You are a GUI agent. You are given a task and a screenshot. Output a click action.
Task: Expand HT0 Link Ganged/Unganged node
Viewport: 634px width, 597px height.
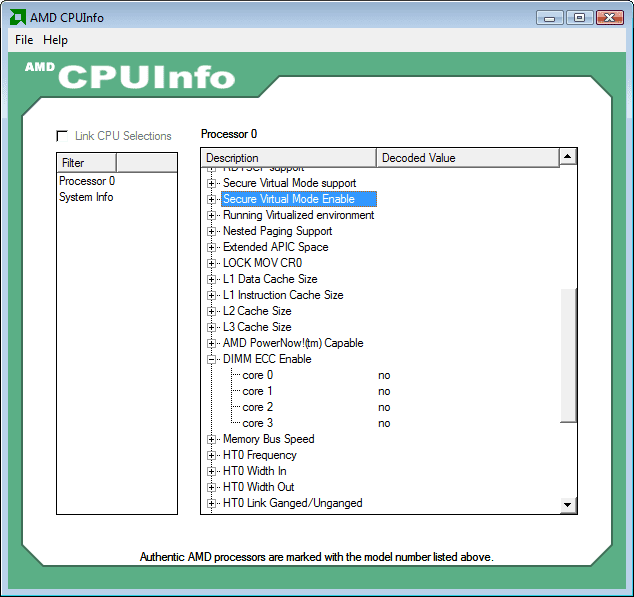pyautogui.click(x=211, y=503)
